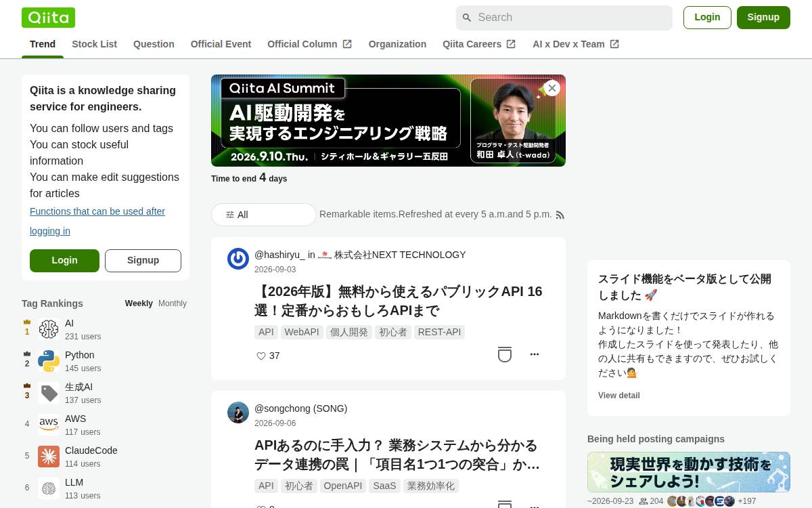Screen dimensions: 812x508
Task: Click View detail for slide feature
Action: point(618,396)
